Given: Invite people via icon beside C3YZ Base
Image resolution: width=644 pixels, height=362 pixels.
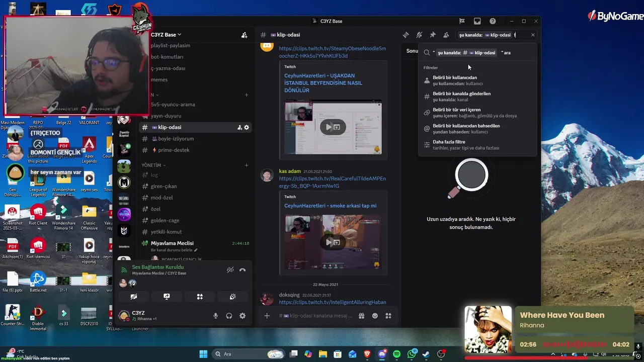Looking at the screenshot, I should point(244,35).
